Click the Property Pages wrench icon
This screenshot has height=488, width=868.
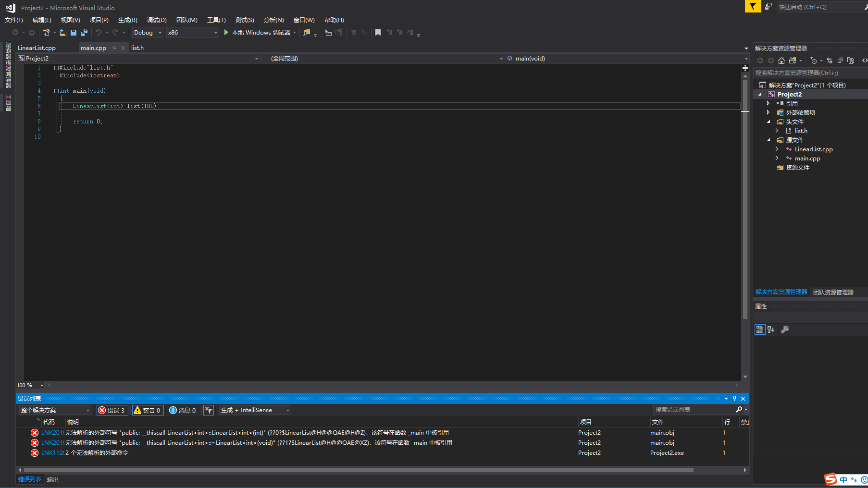[x=785, y=329]
